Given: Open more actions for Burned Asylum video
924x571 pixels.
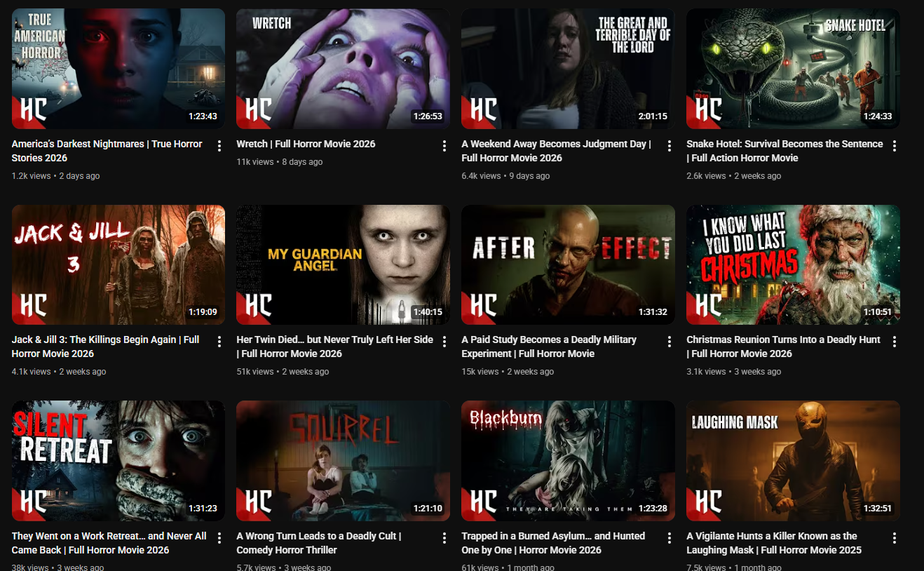Looking at the screenshot, I should [670, 538].
